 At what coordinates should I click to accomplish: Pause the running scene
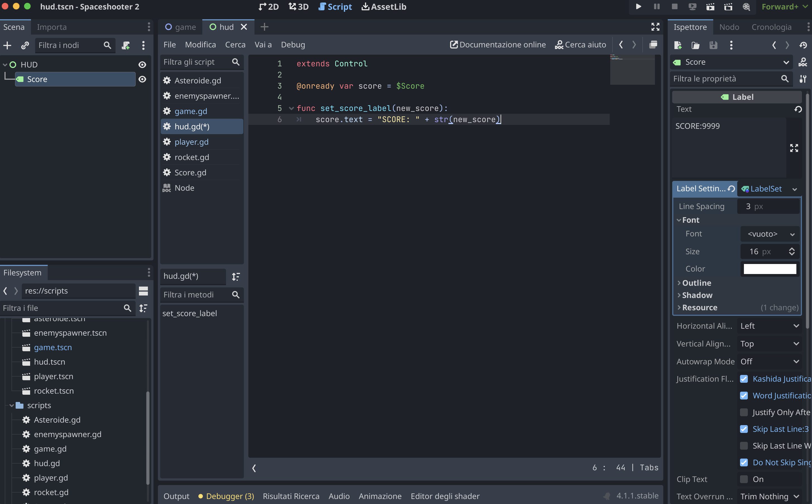click(657, 7)
